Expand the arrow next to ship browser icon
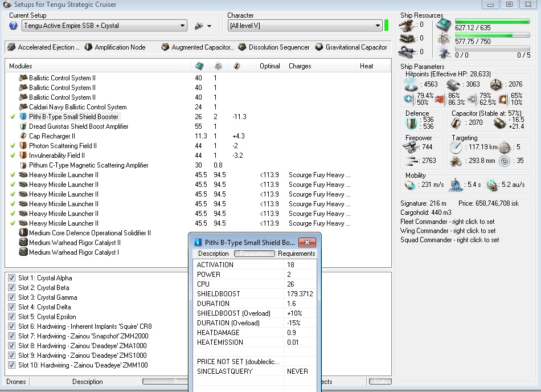The width and height of the screenshot is (541, 392). (209, 26)
